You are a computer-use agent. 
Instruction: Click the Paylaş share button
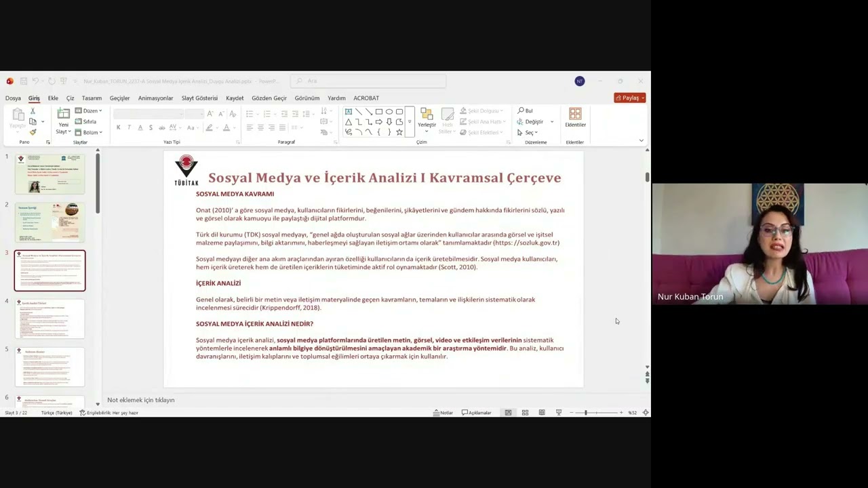click(x=630, y=98)
